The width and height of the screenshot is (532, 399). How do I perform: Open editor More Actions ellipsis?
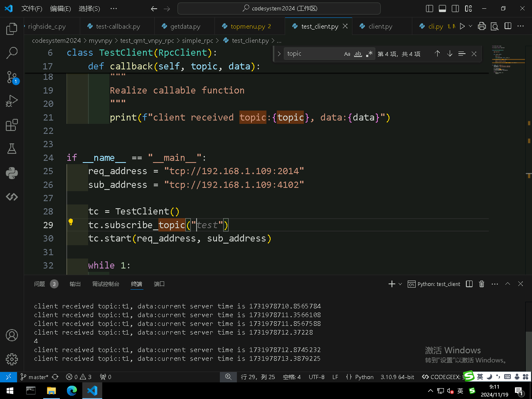coord(520,26)
